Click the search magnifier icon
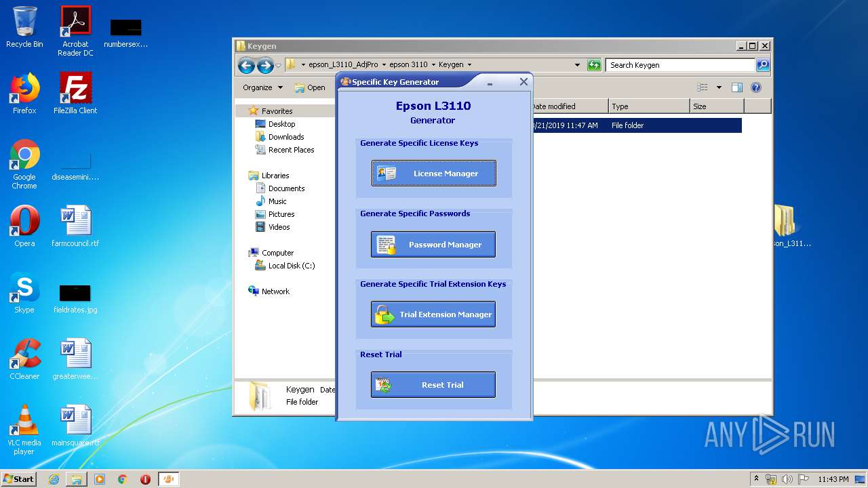The width and height of the screenshot is (868, 488). pyautogui.click(x=763, y=65)
